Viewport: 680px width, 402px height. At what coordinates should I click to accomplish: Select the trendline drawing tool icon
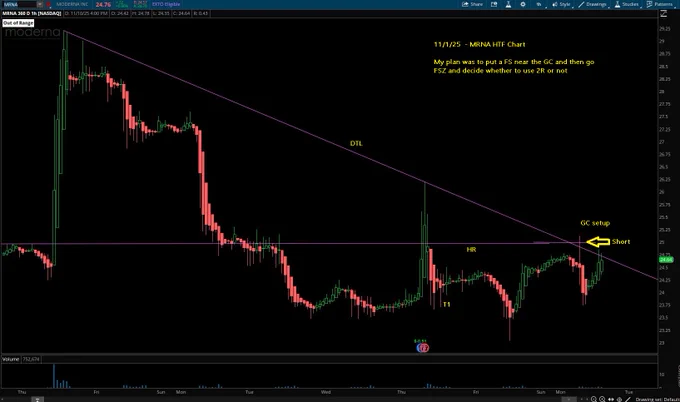[x=628, y=399]
